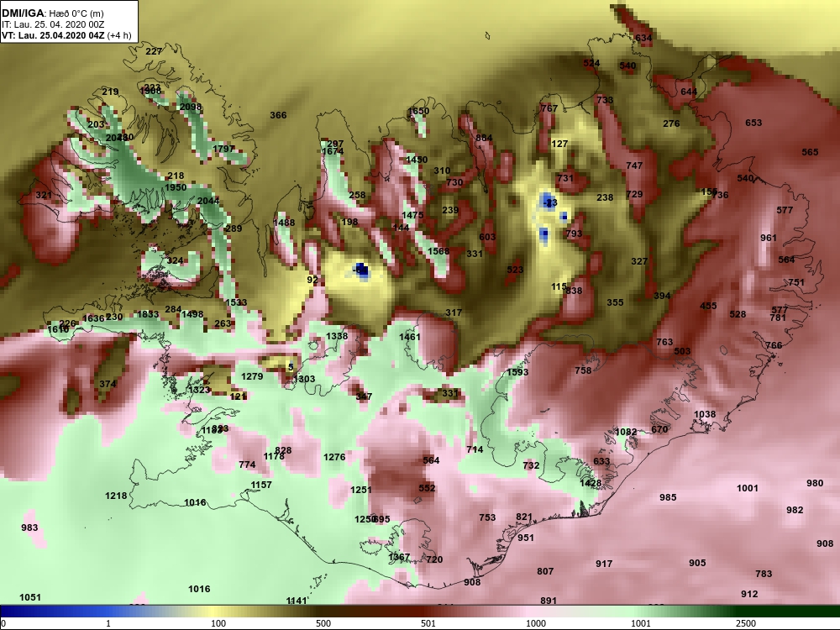The width and height of the screenshot is (840, 630).
Task: Click the map value 917
Action: tap(604, 564)
